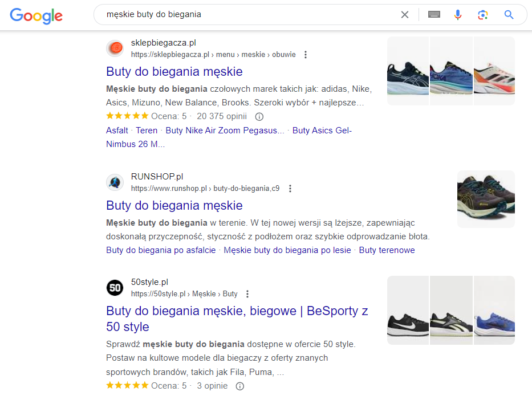
Task: Click the sklepbiegacza.pl site name
Action: (164, 43)
